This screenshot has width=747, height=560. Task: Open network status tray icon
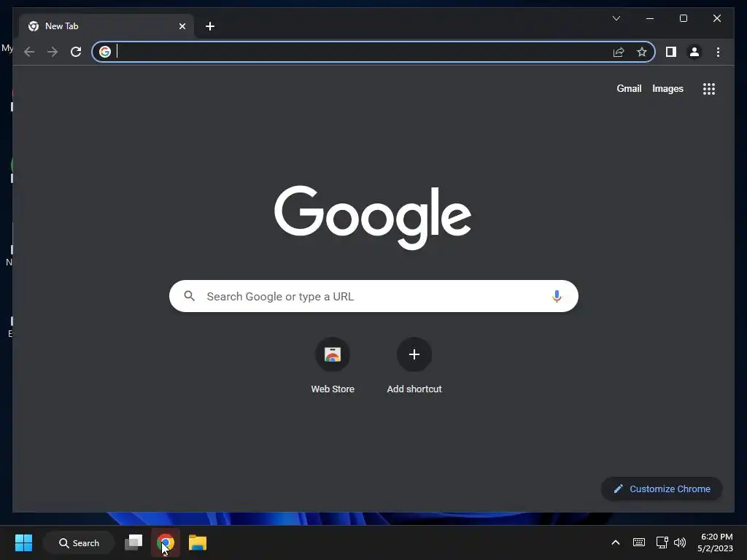click(662, 542)
